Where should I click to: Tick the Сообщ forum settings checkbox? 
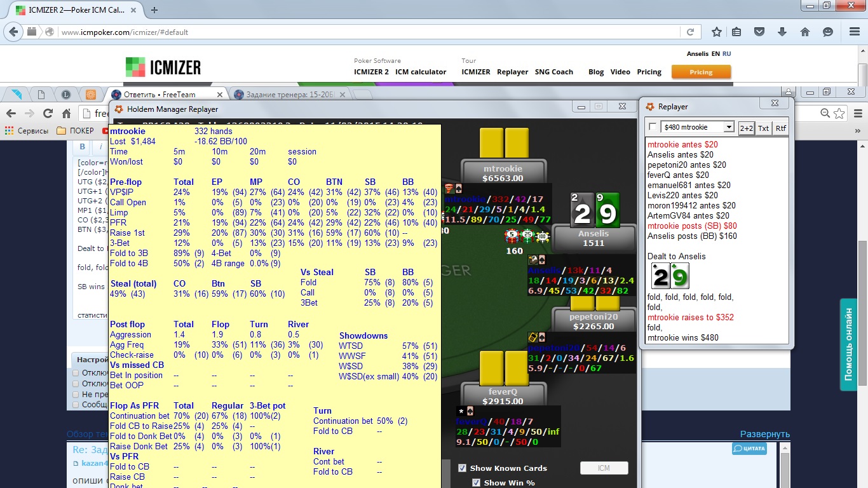[76, 404]
